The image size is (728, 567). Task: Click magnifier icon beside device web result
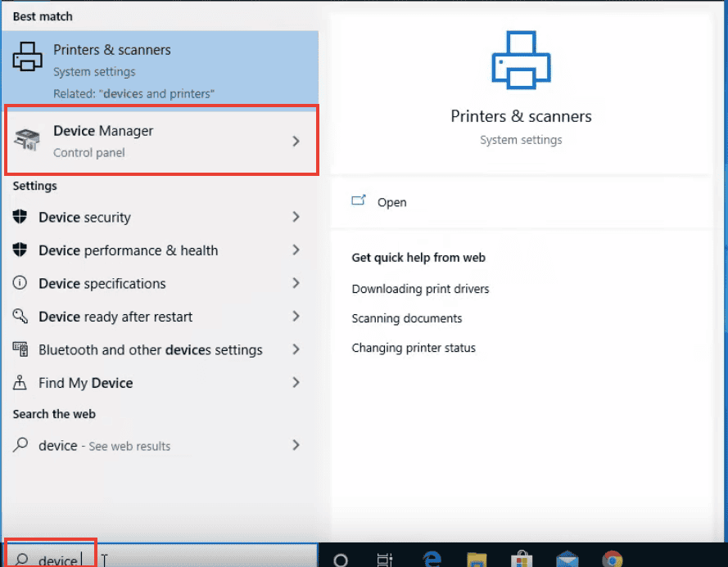tap(20, 445)
